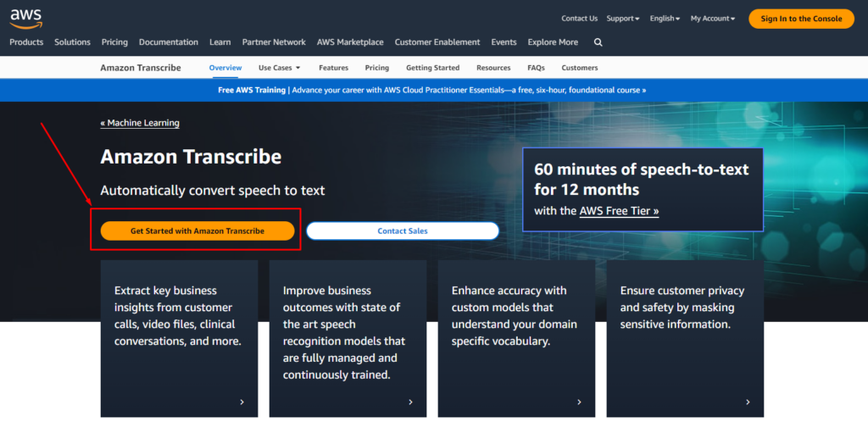868x428 pixels.
Task: Click Sign In to the Console button
Action: click(801, 19)
